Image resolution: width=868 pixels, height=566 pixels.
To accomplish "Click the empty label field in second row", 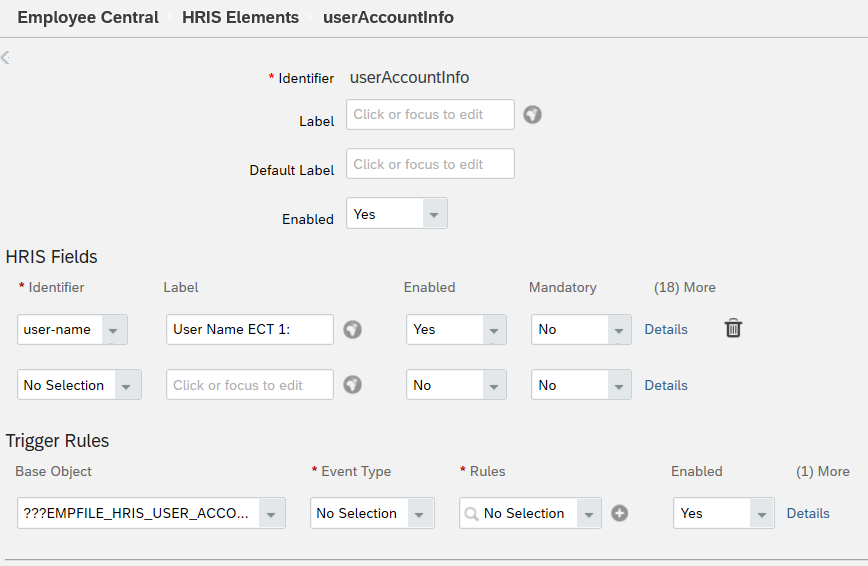I will point(250,385).
